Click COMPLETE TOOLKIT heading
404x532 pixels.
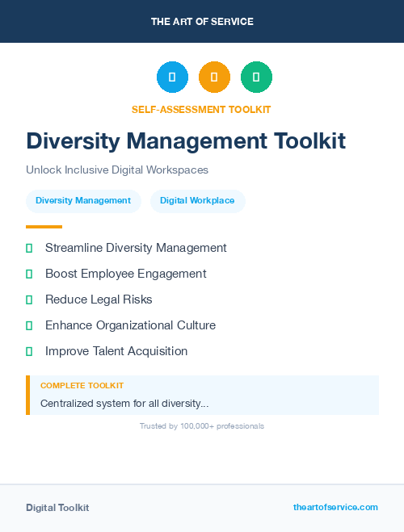click(x=82, y=386)
